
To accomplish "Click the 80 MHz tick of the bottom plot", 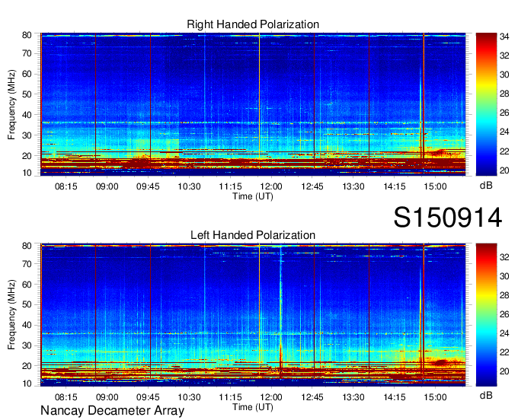I will [27, 246].
